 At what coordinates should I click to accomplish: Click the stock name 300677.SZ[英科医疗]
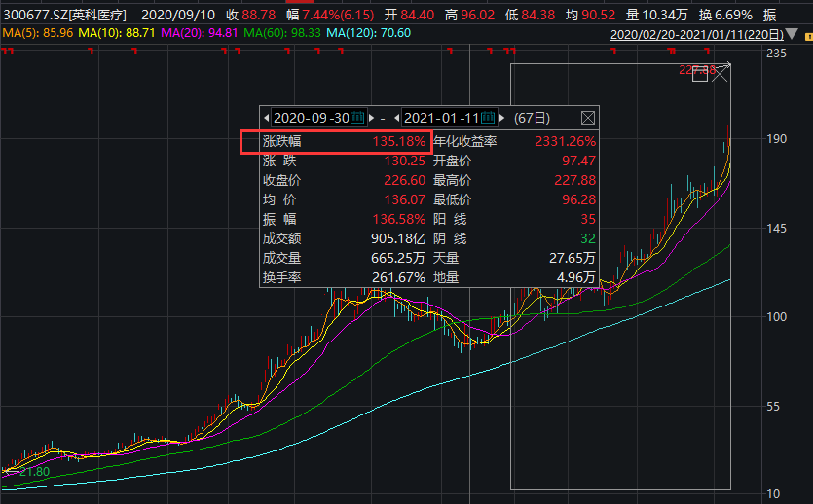(65, 15)
